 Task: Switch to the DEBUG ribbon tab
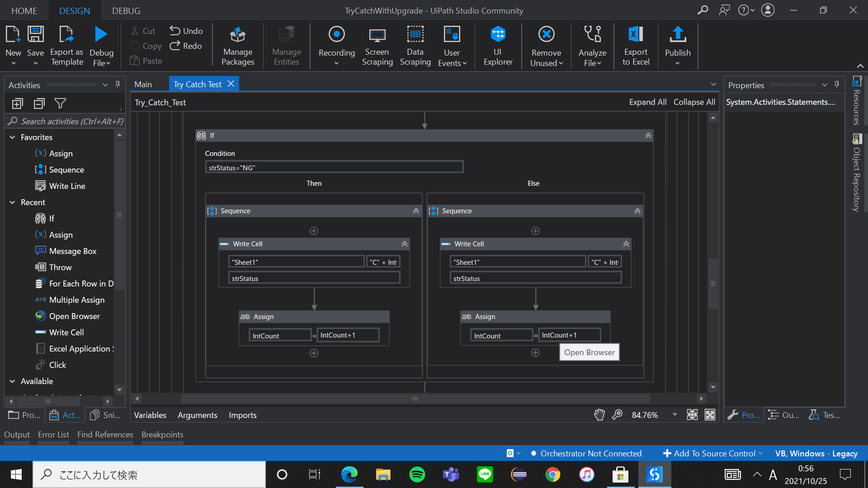[126, 11]
